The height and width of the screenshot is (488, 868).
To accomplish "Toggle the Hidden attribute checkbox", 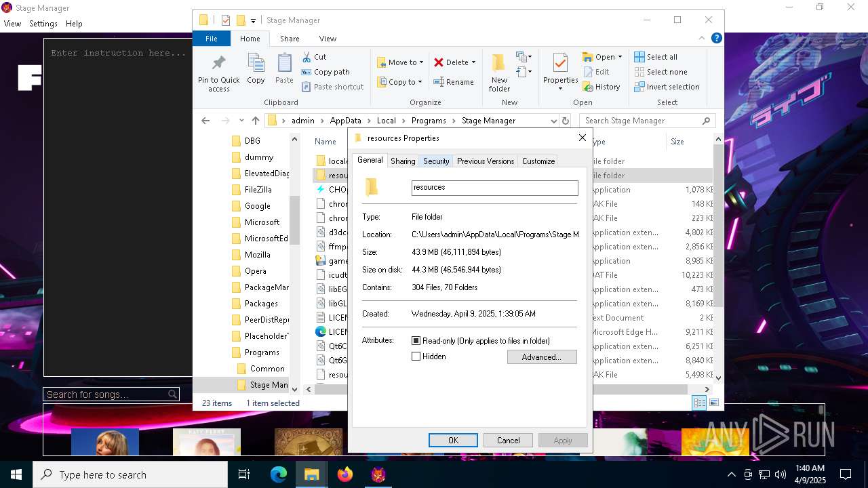I will click(x=416, y=357).
